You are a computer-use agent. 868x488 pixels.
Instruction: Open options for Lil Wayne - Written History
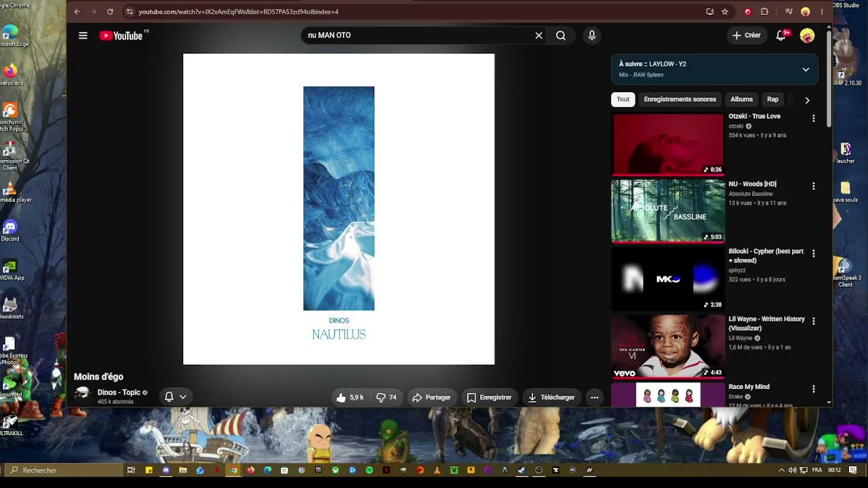814,321
